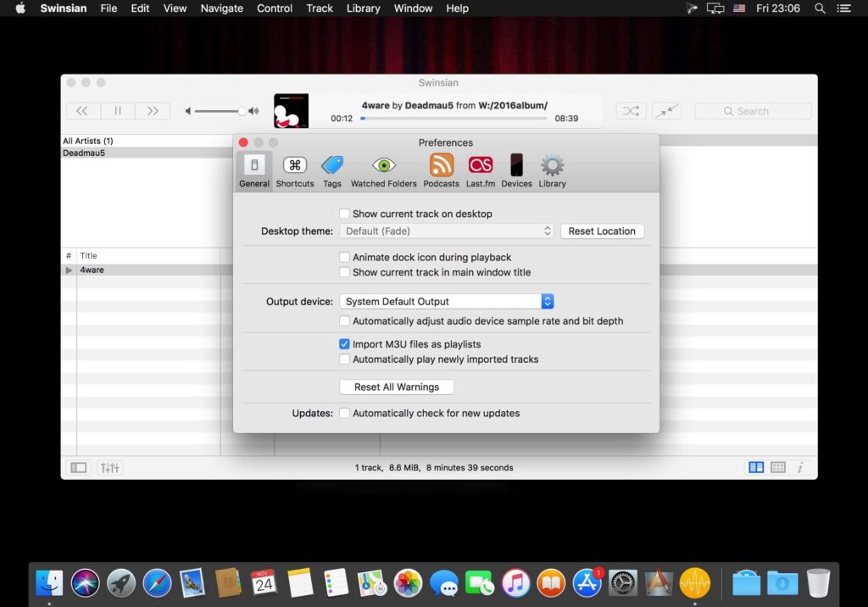868x607 pixels.
Task: Click the Reset Location button
Action: [602, 231]
